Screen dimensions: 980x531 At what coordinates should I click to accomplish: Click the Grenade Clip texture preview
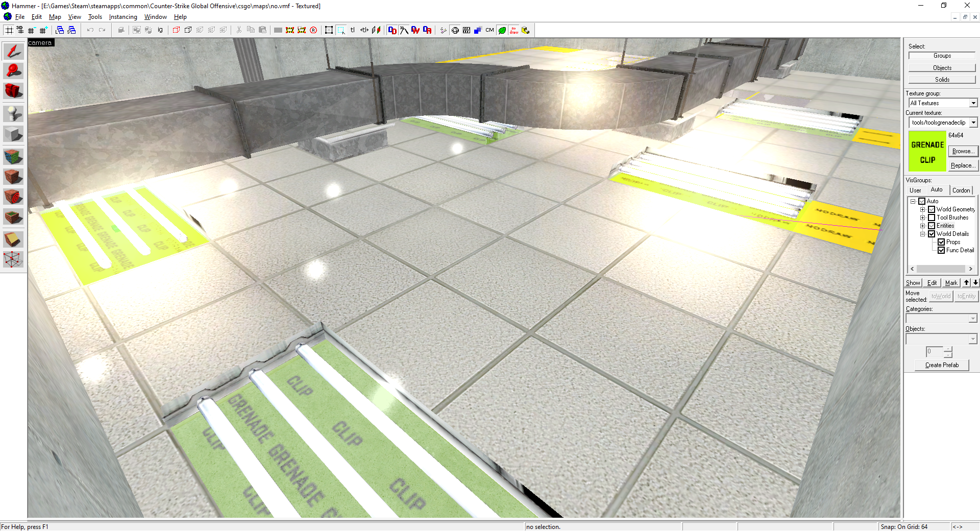(x=927, y=152)
